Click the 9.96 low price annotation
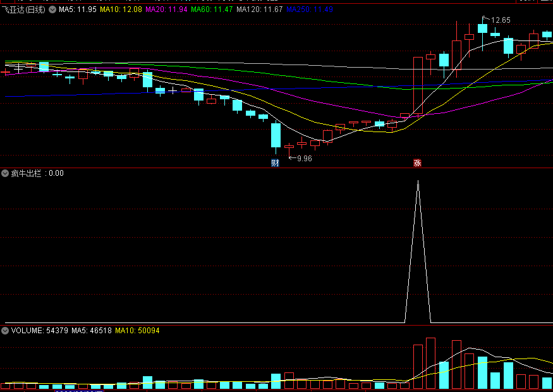The height and width of the screenshot is (392, 553). [x=305, y=159]
